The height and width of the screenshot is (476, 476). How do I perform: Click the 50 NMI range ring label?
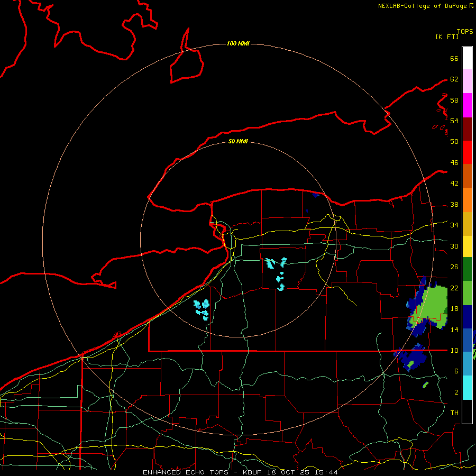tap(238, 141)
